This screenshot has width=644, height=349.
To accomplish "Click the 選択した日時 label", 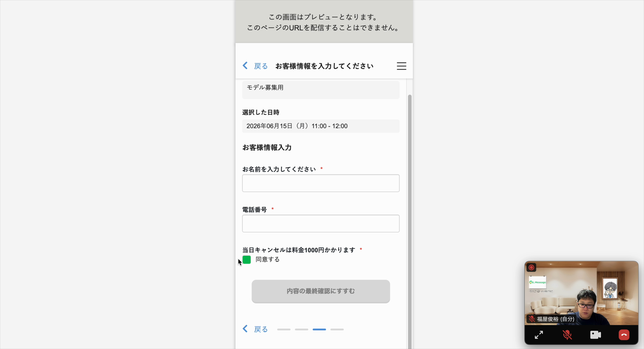I will point(261,112).
